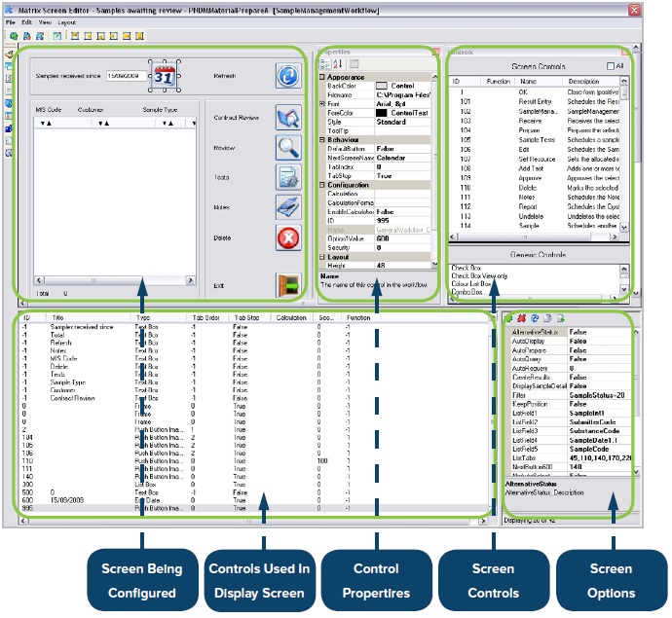Expand the Font property row
This screenshot has height=618, width=672.
pyautogui.click(x=321, y=104)
